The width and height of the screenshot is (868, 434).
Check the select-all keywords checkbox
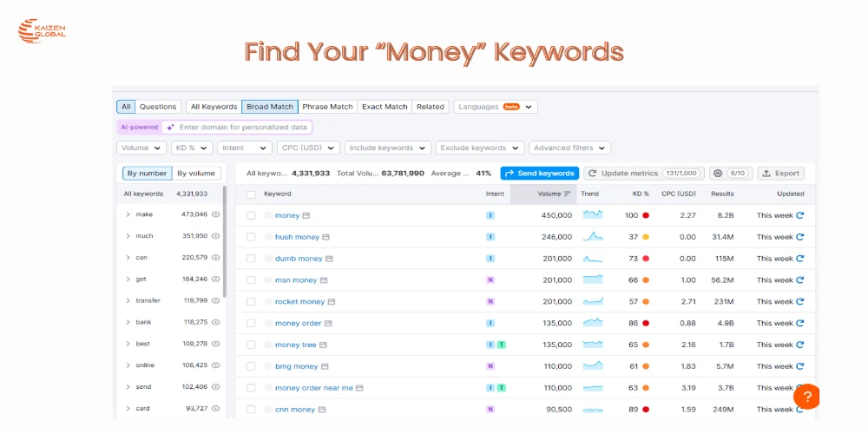251,194
